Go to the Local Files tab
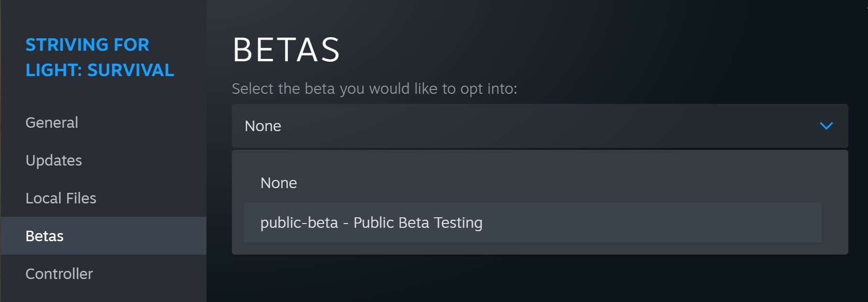The image size is (868, 302). point(61,198)
